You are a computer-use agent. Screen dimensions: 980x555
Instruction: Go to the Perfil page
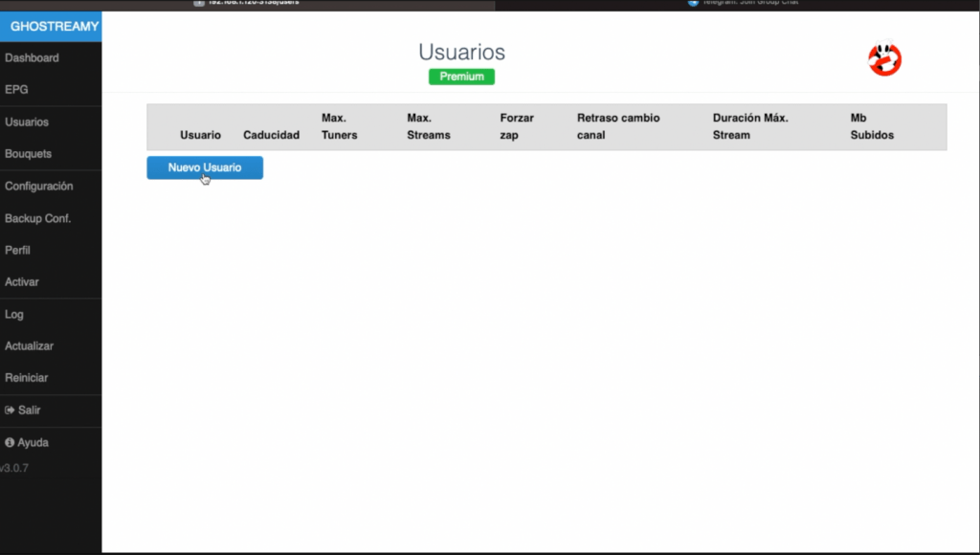pos(17,251)
